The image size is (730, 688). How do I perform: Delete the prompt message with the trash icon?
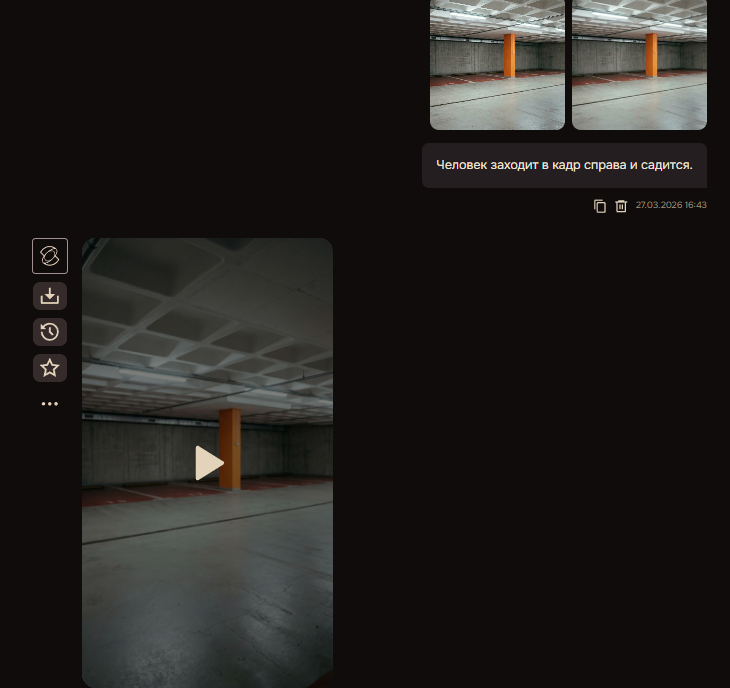(621, 206)
